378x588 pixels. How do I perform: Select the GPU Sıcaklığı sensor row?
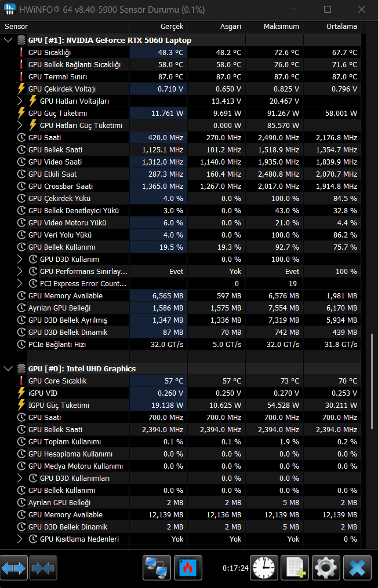click(188, 53)
